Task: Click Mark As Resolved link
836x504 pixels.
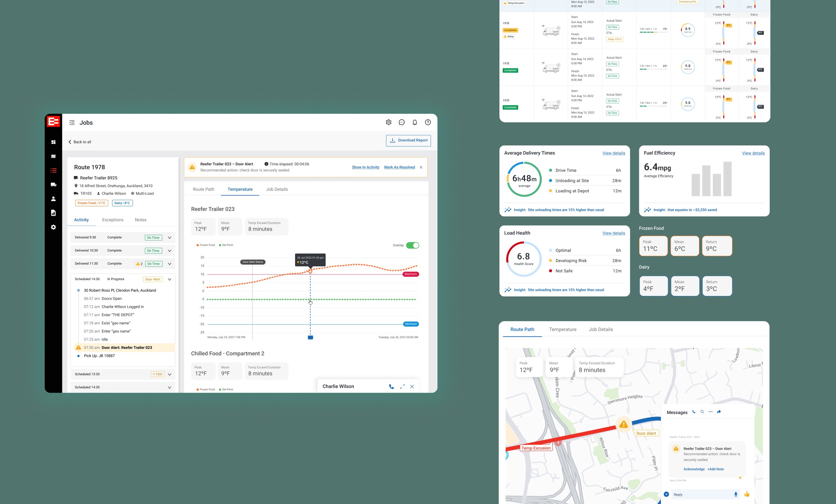Action: [x=399, y=167]
